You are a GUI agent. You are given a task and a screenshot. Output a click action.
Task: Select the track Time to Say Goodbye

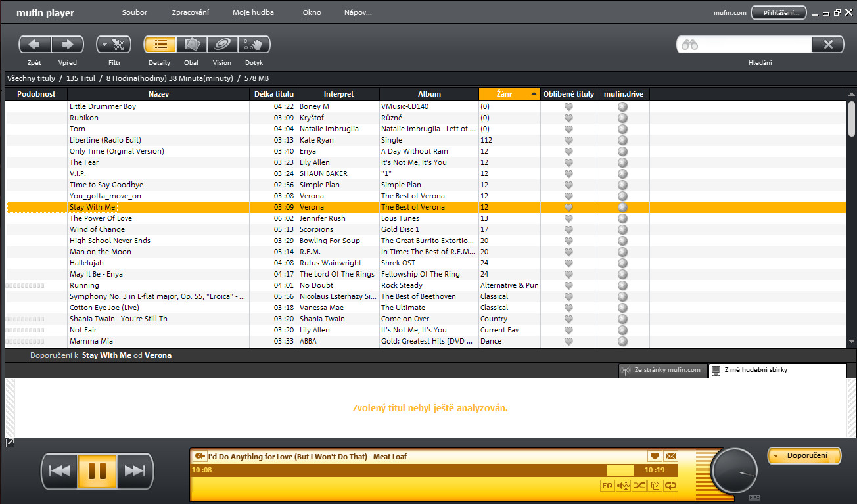pos(106,185)
